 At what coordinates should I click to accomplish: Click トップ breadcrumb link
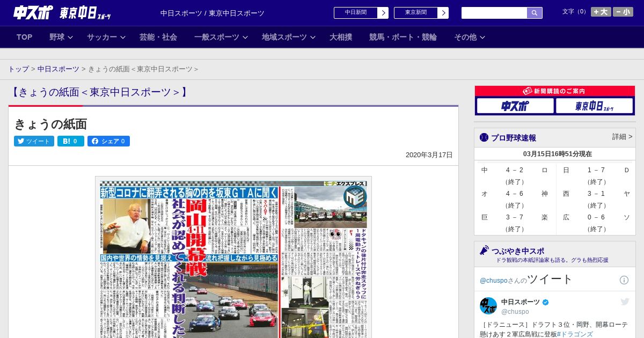click(18, 69)
